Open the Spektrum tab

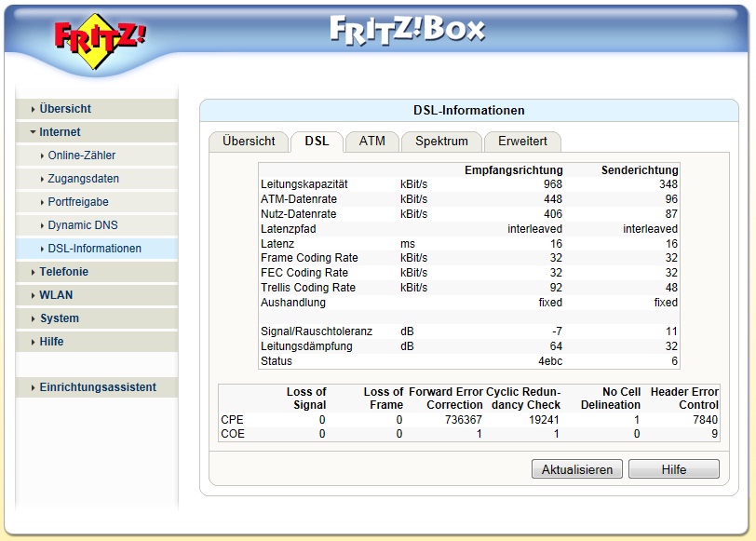pyautogui.click(x=441, y=142)
